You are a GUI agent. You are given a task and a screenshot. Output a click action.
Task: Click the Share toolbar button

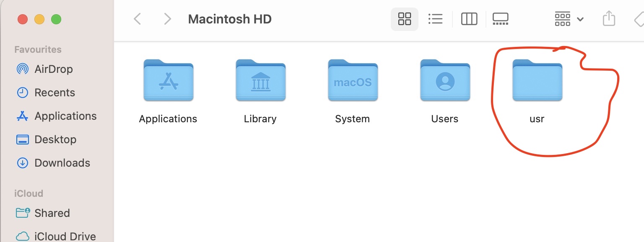(609, 18)
